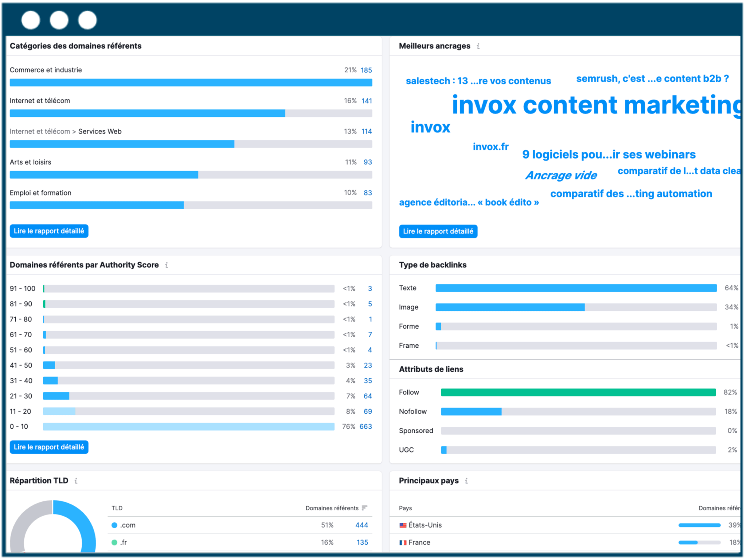This screenshot has height=560, width=746.
Task: Click the 7 count for score 61 - 70
Action: click(x=370, y=335)
